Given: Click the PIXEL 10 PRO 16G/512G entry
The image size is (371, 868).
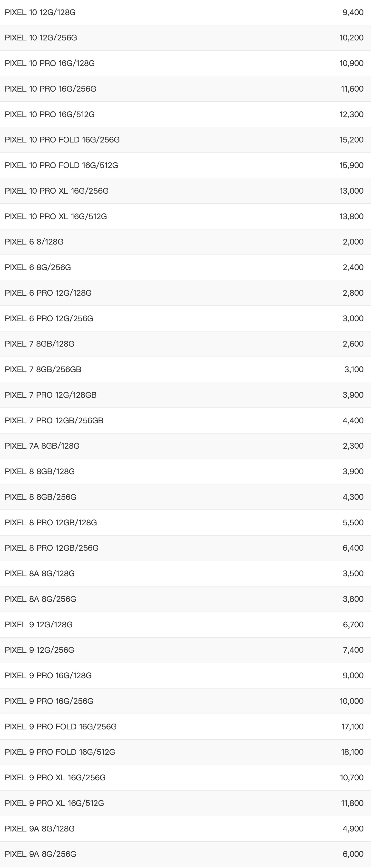Looking at the screenshot, I should (49, 114).
